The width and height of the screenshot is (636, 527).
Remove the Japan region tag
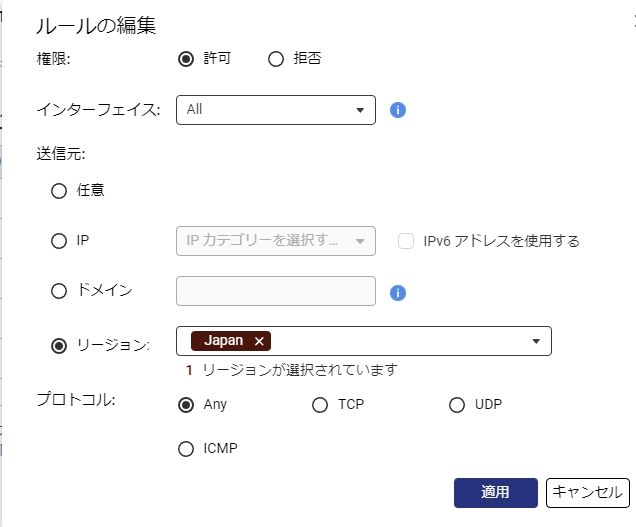(x=260, y=341)
